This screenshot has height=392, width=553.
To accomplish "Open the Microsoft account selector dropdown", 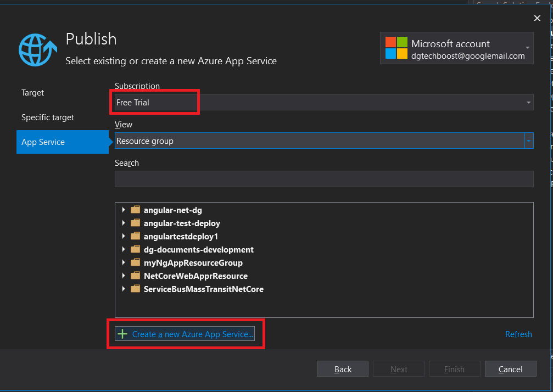I will (527, 48).
